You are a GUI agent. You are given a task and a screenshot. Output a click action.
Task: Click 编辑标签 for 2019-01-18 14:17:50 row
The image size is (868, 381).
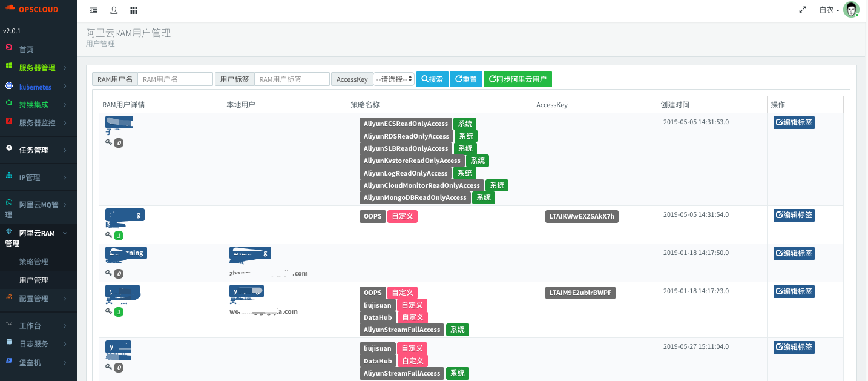(x=794, y=253)
